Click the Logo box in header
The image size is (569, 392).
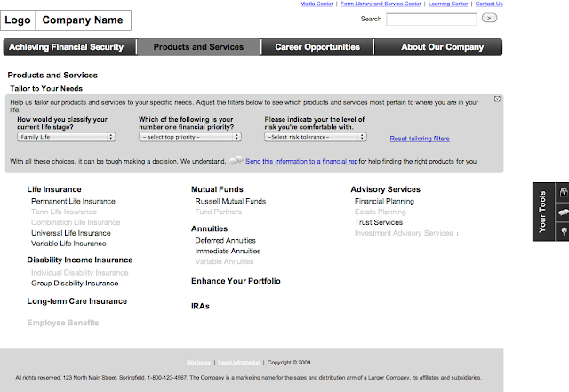coord(18,20)
